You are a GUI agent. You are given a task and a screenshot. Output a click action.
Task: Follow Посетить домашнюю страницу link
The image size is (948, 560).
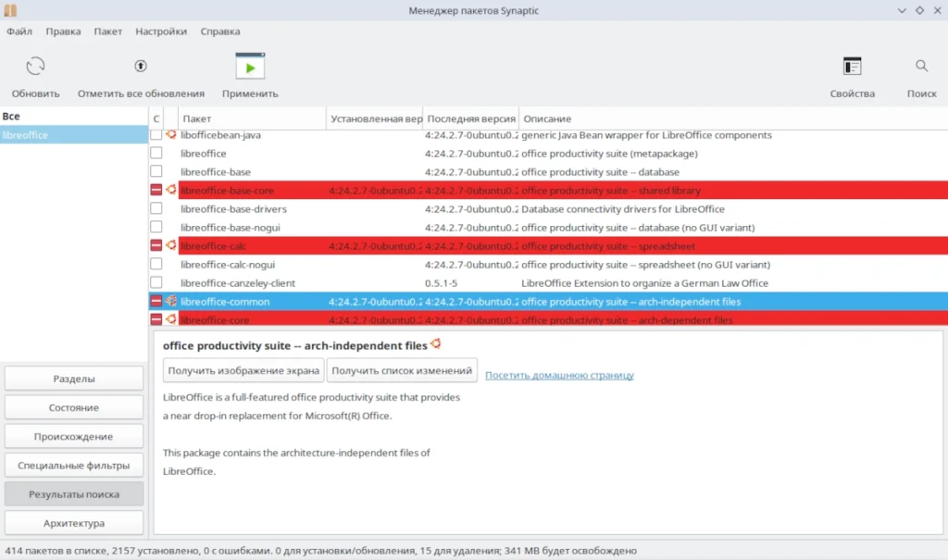coord(559,375)
